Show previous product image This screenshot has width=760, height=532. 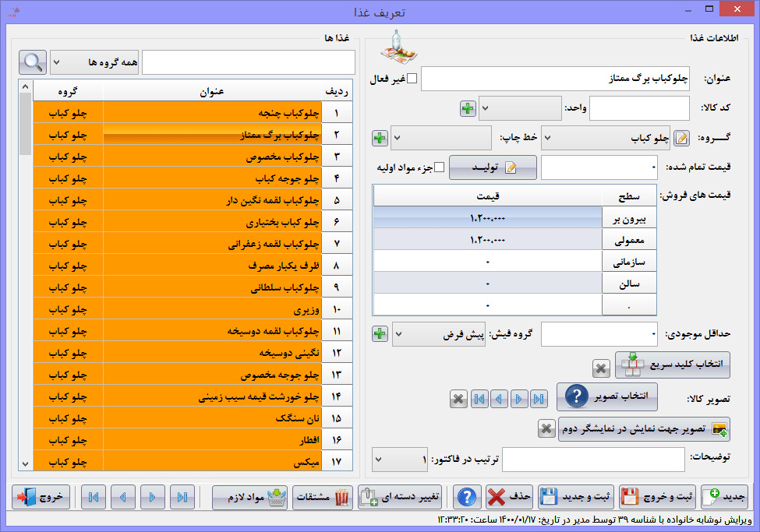(499, 400)
